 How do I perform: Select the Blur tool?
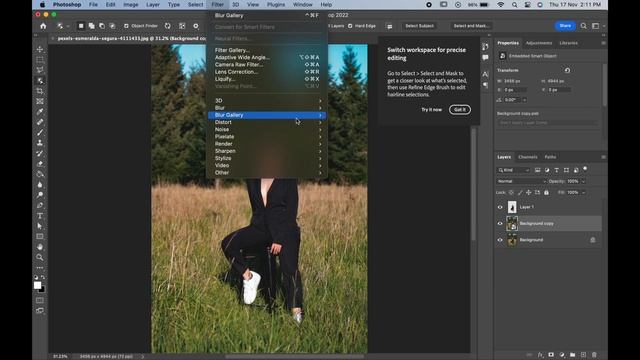pyautogui.click(x=40, y=184)
